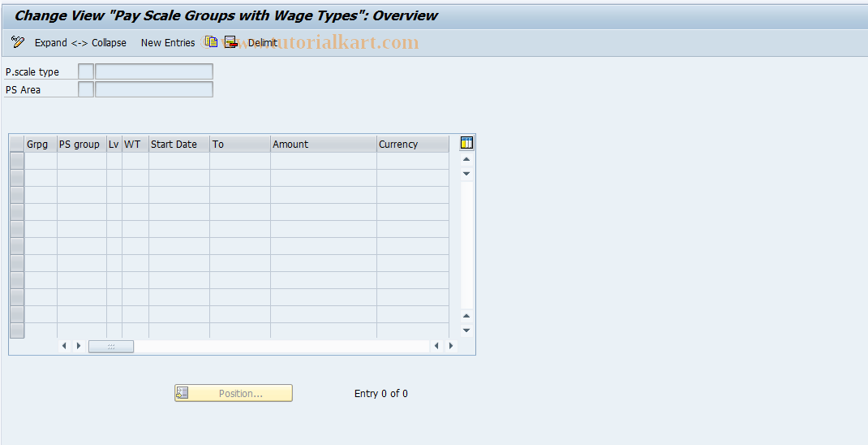
Task: Select the Amount column header
Action: pos(324,144)
